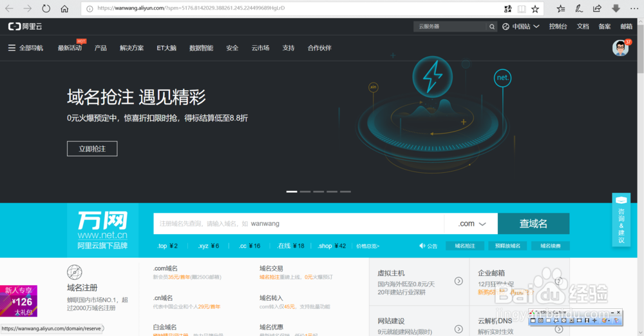Image resolution: width=644 pixels, height=336 pixels.
Task: Click the browser back arrow
Action: (x=9, y=8)
